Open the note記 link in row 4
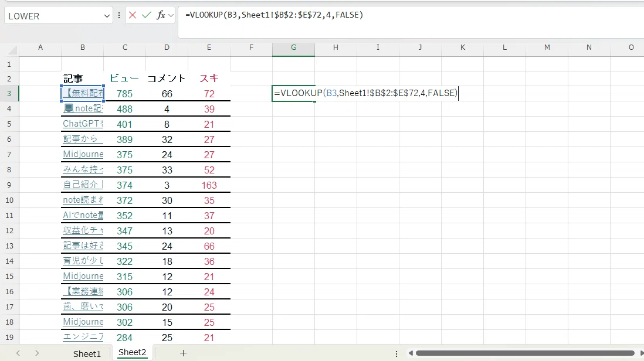 (83, 108)
